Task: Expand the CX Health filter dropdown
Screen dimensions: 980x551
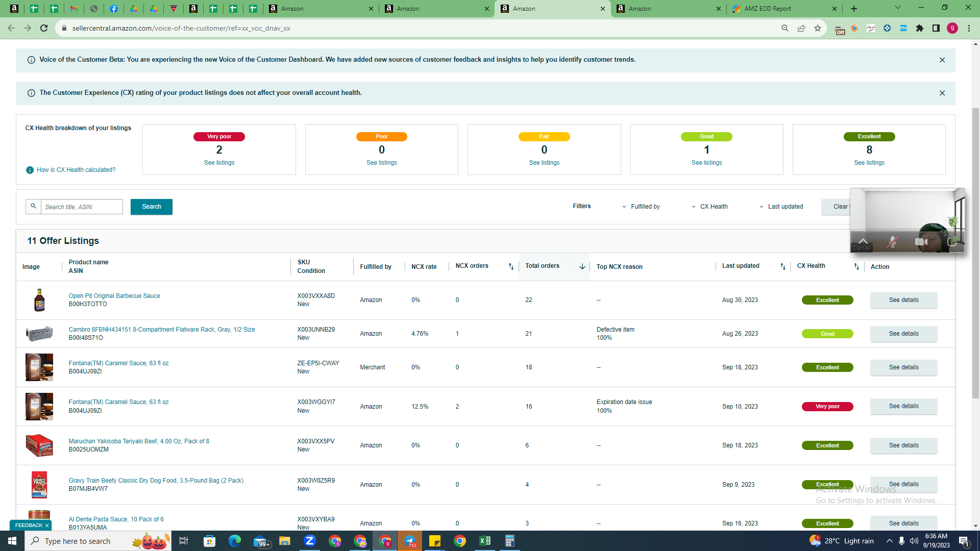Action: coord(710,207)
